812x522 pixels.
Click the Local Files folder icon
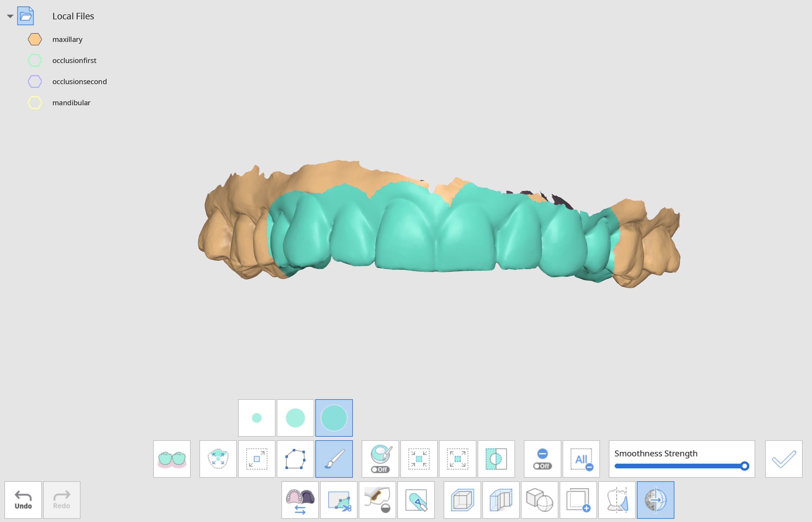pos(26,16)
